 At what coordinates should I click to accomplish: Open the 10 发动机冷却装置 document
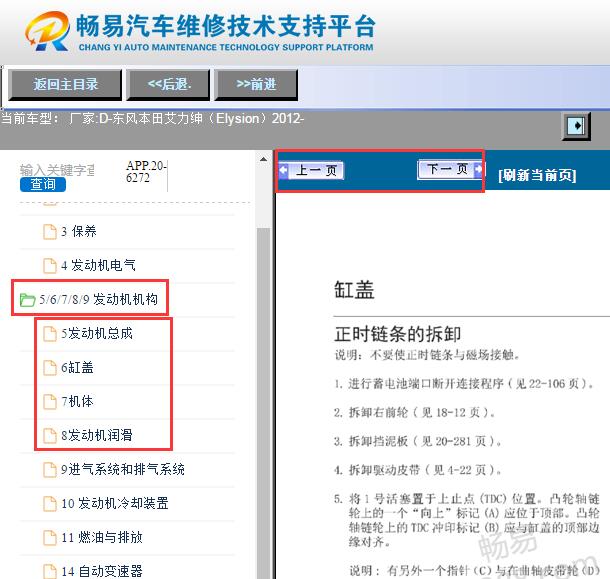click(x=115, y=503)
